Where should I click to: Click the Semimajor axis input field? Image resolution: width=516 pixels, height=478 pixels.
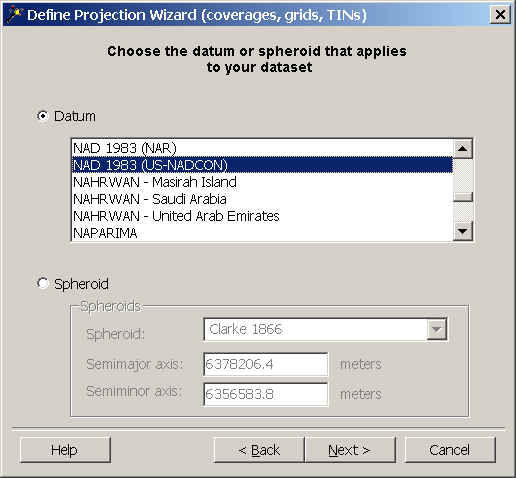(x=266, y=364)
